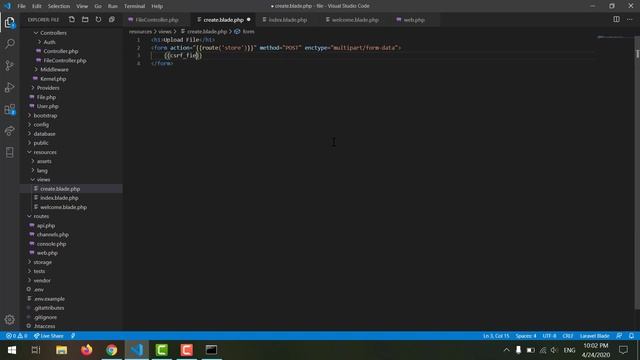This screenshot has width=640, height=360.
Task: Show errors and warnings in status bar
Action: [17, 336]
